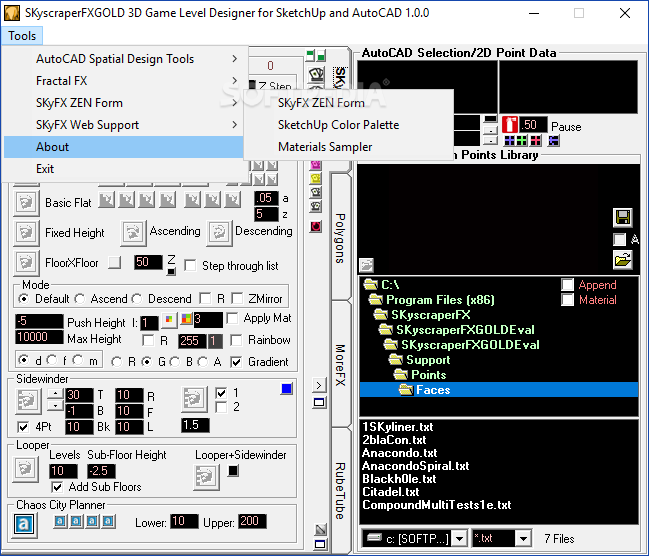Click the Push Height input field showing -5
The image size is (649, 556).
(x=39, y=321)
